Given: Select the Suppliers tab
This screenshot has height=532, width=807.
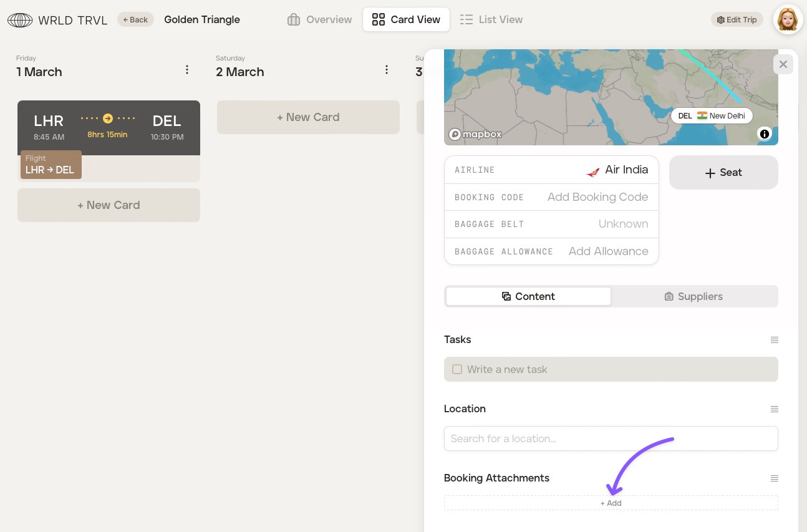Looking at the screenshot, I should 693,296.
